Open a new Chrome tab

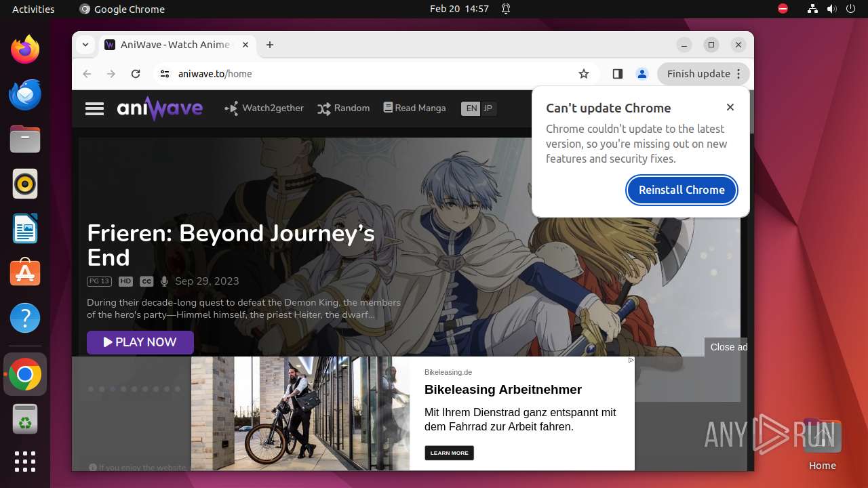(x=270, y=45)
